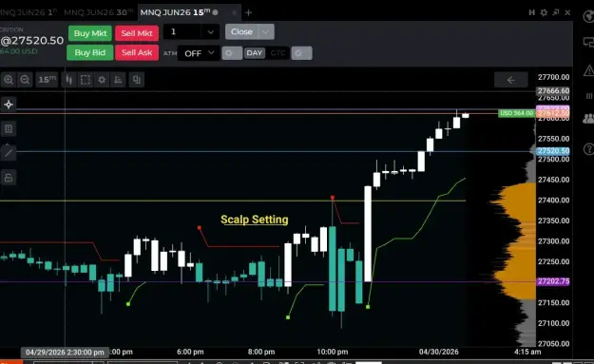Click Sell Ask button
The width and height of the screenshot is (594, 364).
(x=137, y=52)
